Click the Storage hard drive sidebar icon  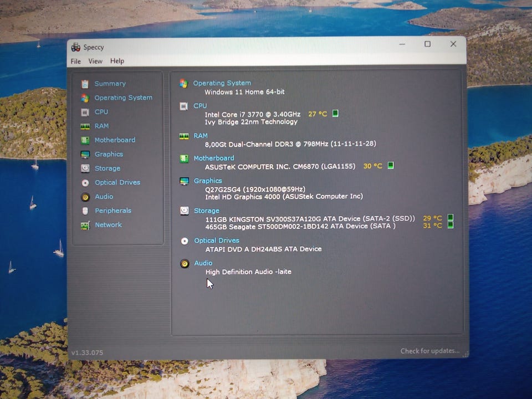click(85, 168)
